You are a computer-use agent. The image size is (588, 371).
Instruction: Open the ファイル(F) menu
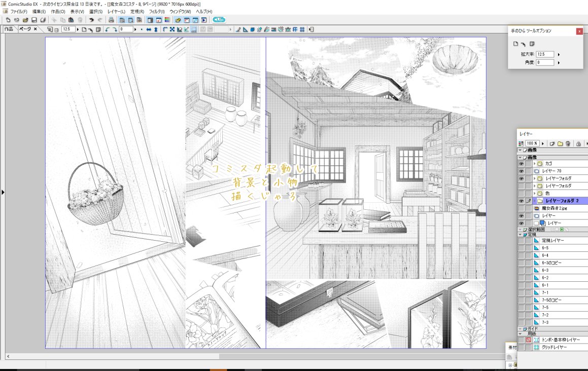pyautogui.click(x=18, y=12)
